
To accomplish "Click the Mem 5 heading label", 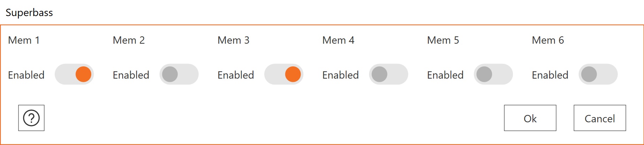I will (x=443, y=40).
